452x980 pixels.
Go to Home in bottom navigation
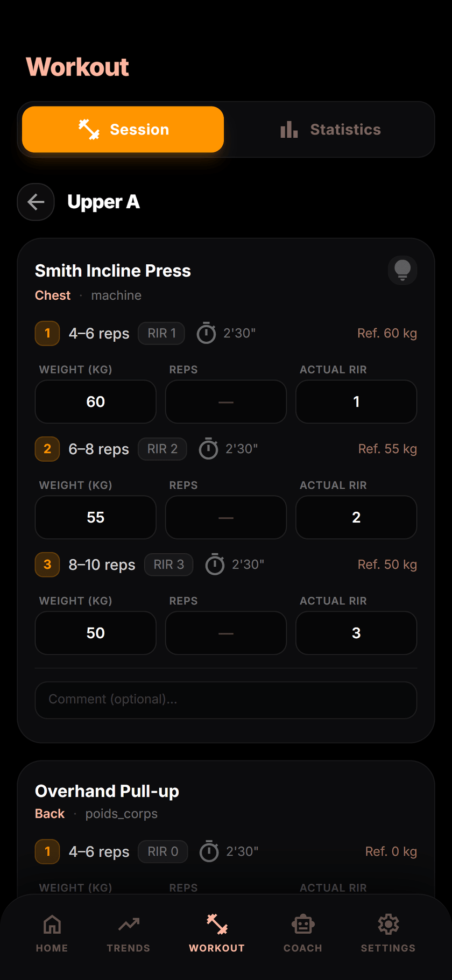tap(52, 933)
